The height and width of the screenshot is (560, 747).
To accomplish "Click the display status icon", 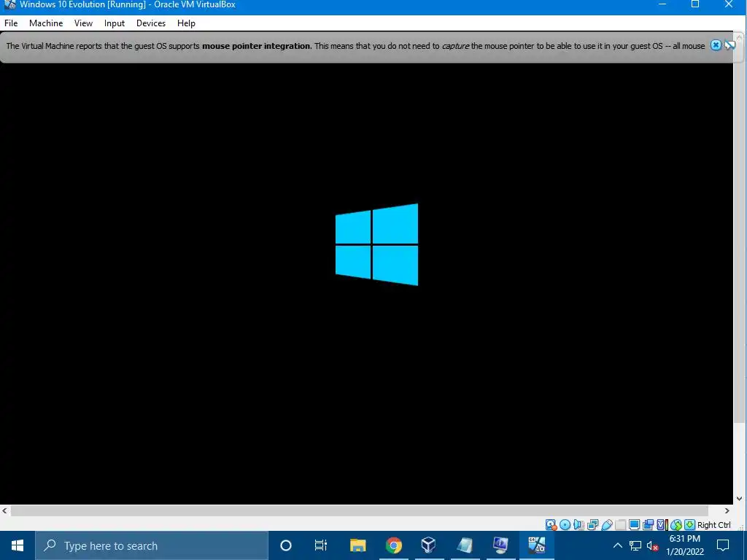I will pyautogui.click(x=634, y=525).
